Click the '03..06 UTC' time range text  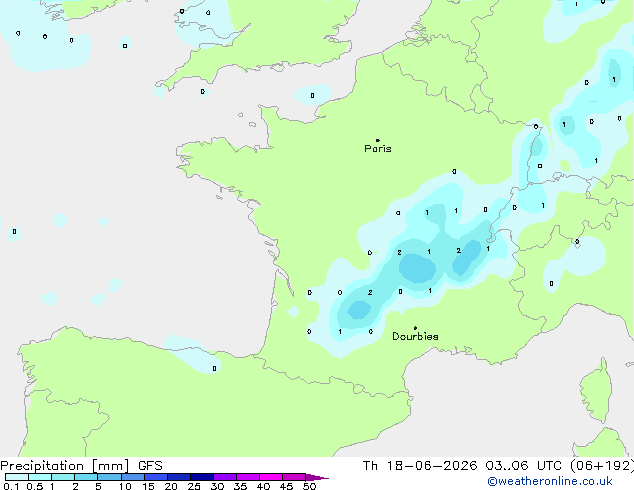coord(523,466)
